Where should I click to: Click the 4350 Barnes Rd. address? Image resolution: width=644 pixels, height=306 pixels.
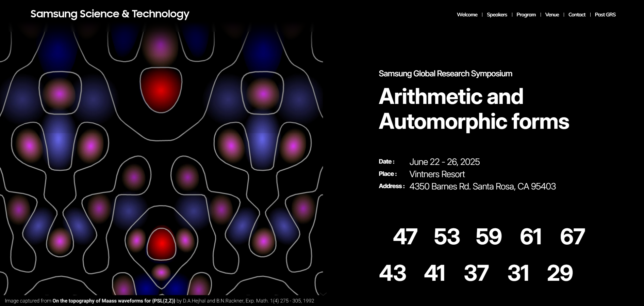coord(482,186)
